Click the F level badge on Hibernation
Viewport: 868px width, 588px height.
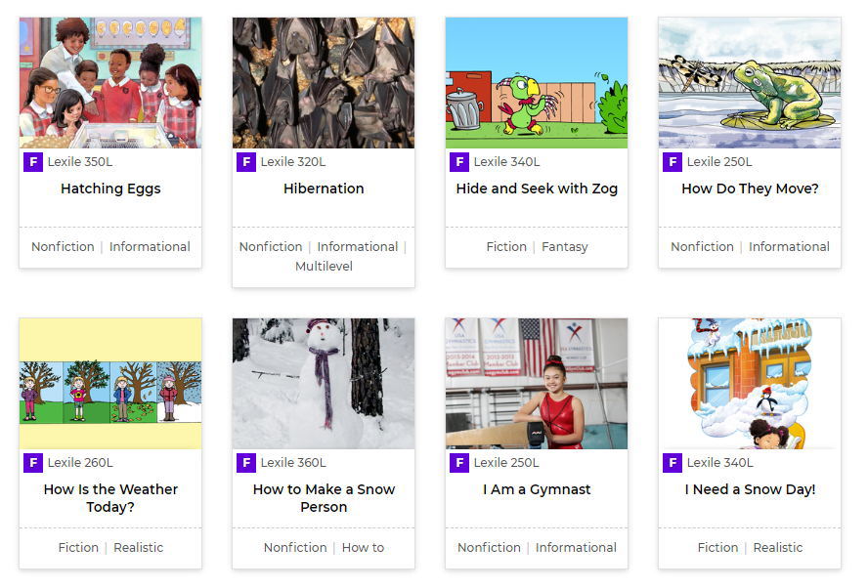point(246,162)
